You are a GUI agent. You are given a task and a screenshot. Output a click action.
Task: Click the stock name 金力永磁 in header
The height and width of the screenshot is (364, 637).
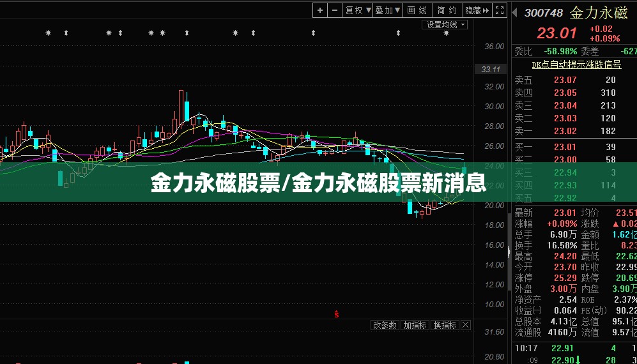pyautogui.click(x=599, y=13)
